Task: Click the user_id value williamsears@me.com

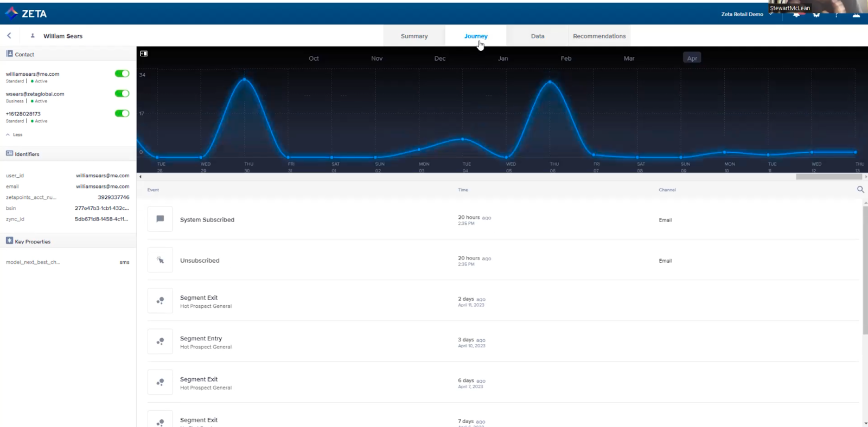Action: click(103, 176)
